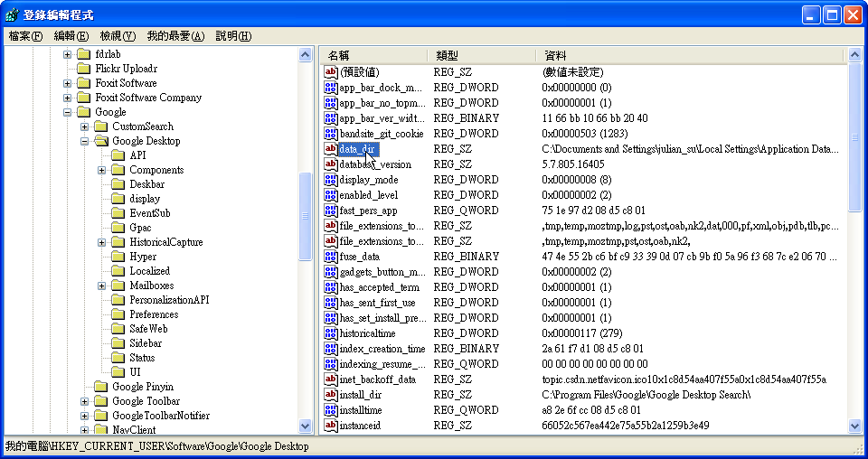Expand the Foxit Software key

tap(67, 83)
